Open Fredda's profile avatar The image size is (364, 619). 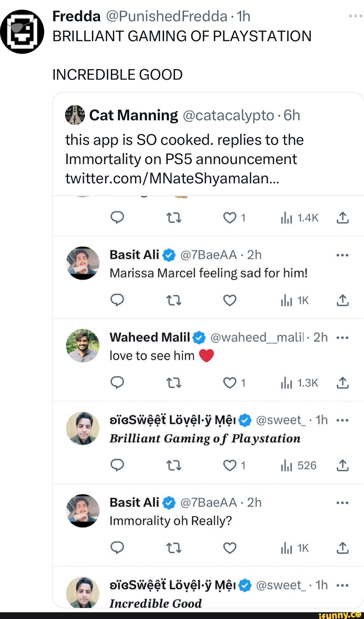click(22, 32)
